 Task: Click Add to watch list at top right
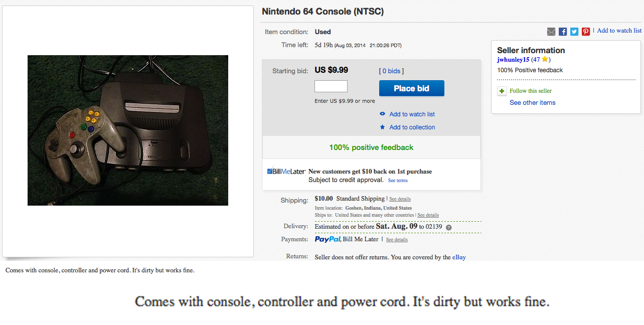(619, 31)
